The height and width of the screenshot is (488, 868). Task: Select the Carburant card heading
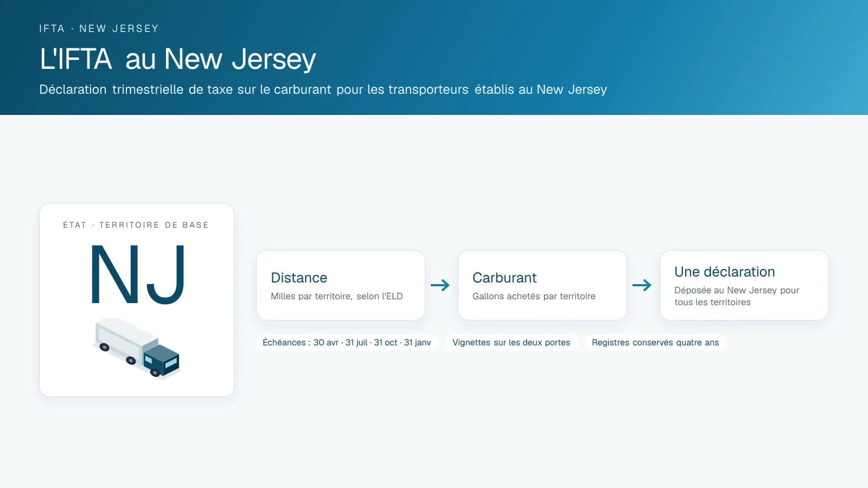coord(505,278)
